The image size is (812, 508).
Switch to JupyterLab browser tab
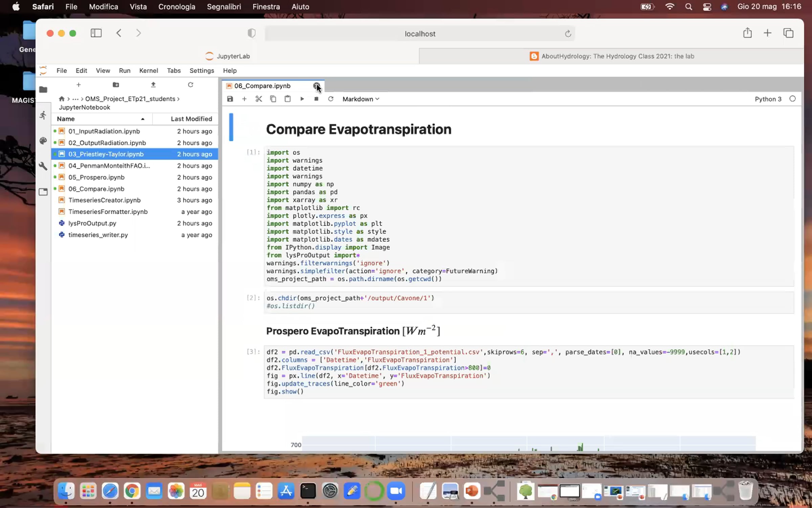click(227, 56)
